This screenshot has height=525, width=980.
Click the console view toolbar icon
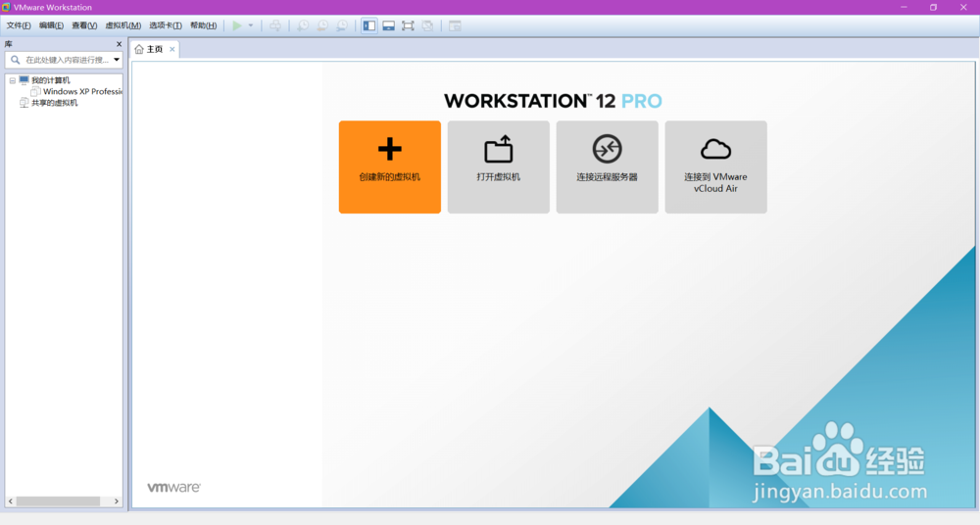coord(455,25)
